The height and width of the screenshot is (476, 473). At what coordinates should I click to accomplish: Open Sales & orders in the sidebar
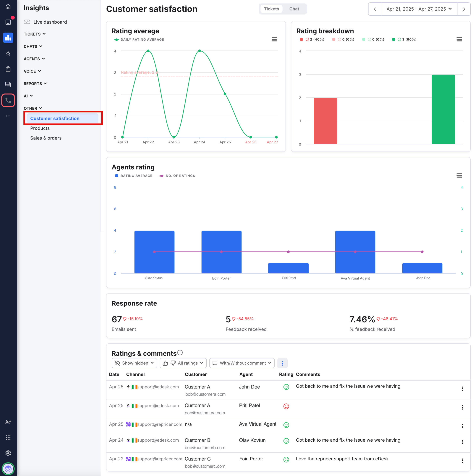point(46,138)
